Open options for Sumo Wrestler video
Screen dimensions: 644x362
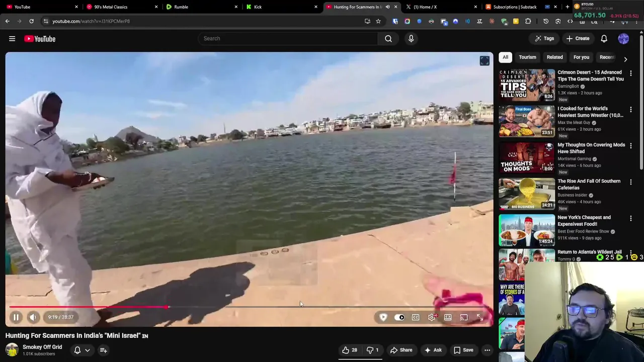[x=631, y=110]
